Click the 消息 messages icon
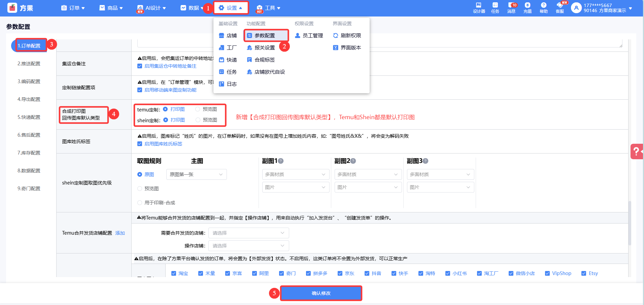 click(511, 7)
